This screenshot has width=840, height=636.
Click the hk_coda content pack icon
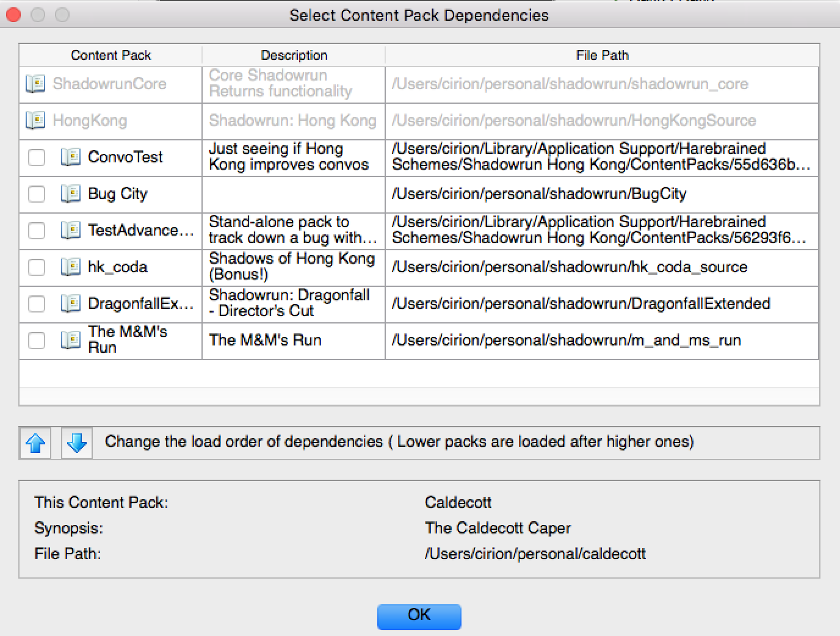(71, 267)
